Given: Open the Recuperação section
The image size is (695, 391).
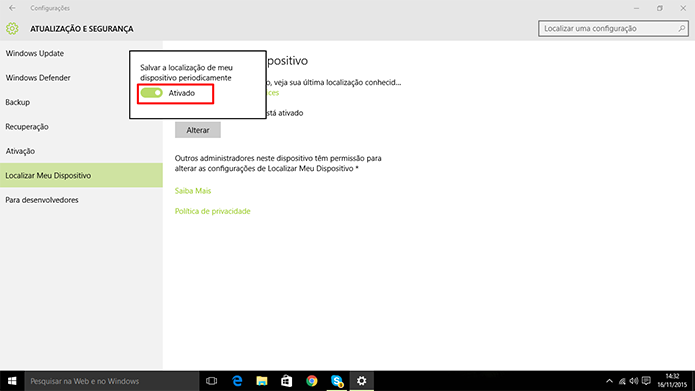Looking at the screenshot, I should tap(81, 126).
